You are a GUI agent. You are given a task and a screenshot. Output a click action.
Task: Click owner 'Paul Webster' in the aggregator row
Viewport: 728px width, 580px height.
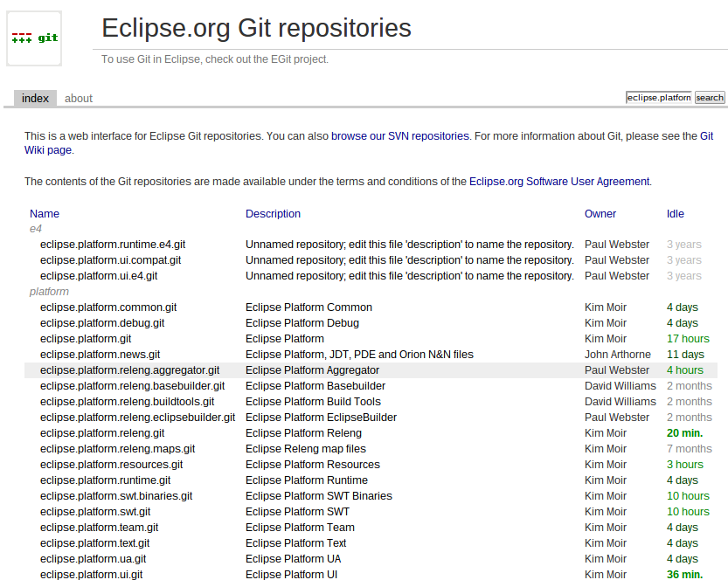click(x=617, y=370)
